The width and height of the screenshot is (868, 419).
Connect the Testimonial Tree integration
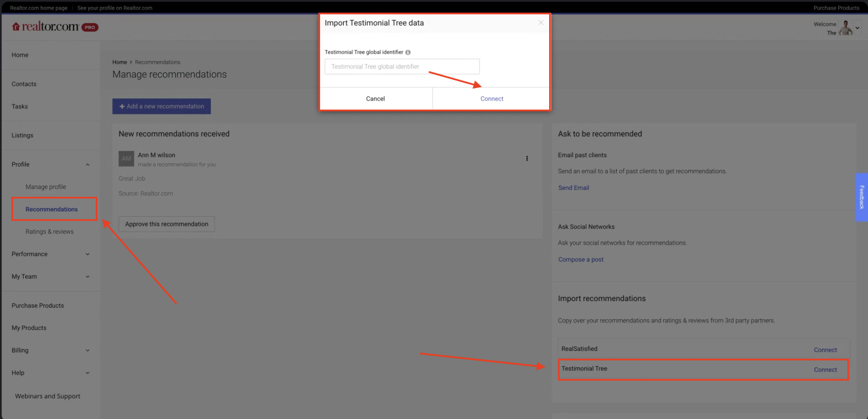(825, 370)
